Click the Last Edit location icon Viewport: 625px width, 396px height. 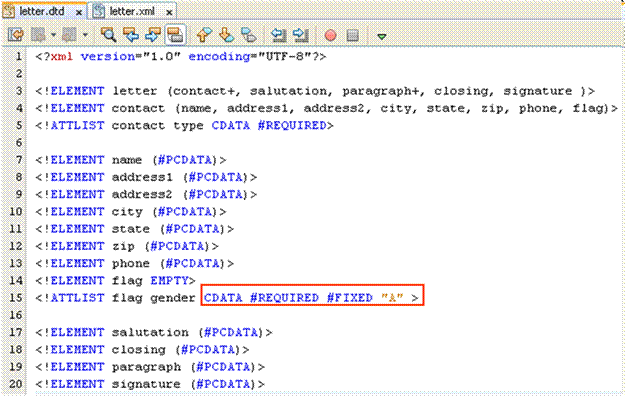coord(16,35)
